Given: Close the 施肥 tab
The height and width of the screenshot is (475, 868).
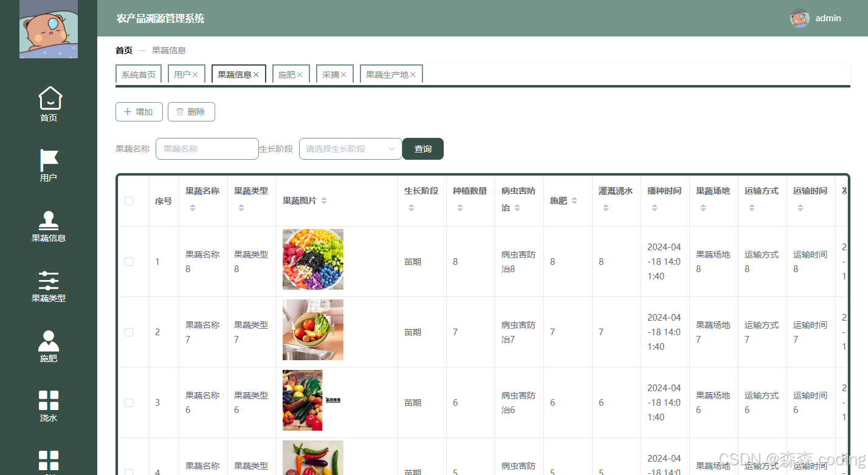Looking at the screenshot, I should [300, 75].
